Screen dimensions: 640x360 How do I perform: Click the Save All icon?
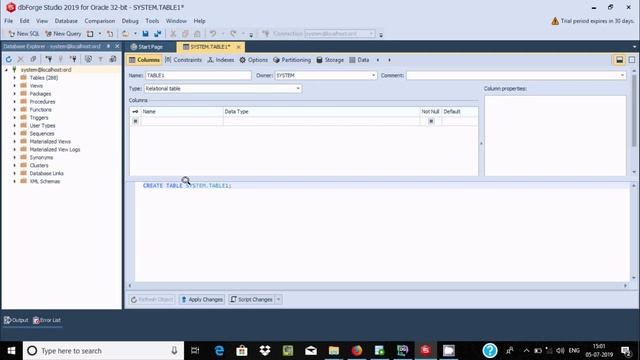pos(158,34)
